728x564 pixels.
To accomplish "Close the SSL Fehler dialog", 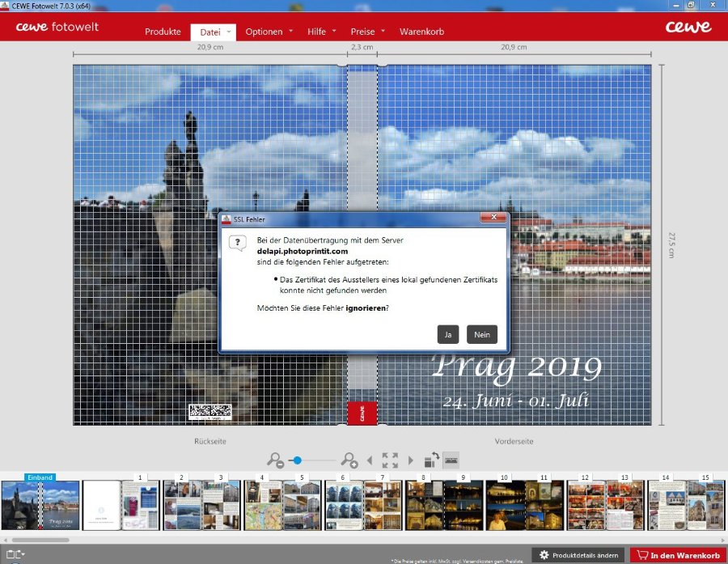I will 493,217.
